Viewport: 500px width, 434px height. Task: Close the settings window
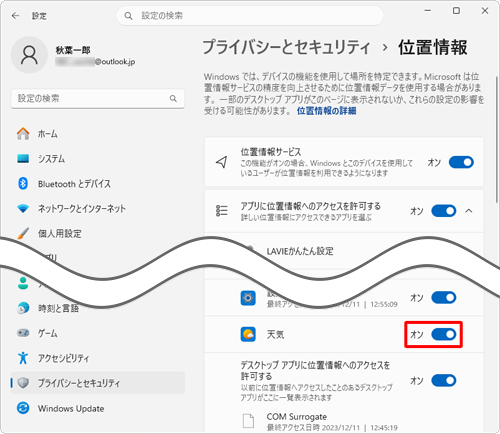coord(485,11)
